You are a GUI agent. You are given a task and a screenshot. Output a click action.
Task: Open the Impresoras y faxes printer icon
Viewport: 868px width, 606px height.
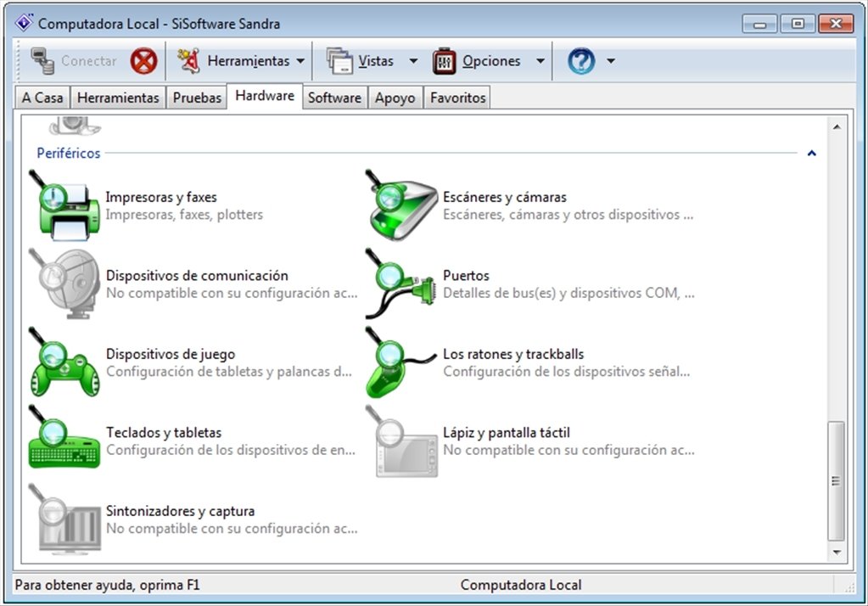[x=64, y=205]
